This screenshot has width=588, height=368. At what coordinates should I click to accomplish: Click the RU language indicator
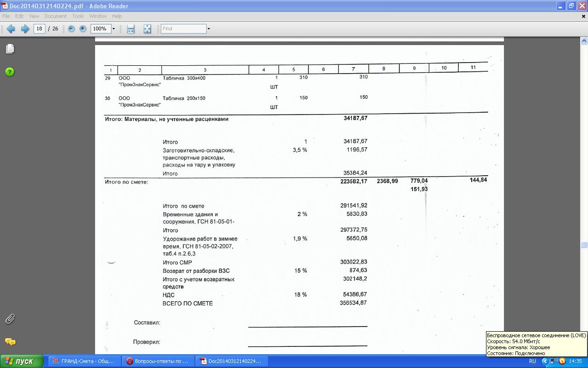(532, 362)
